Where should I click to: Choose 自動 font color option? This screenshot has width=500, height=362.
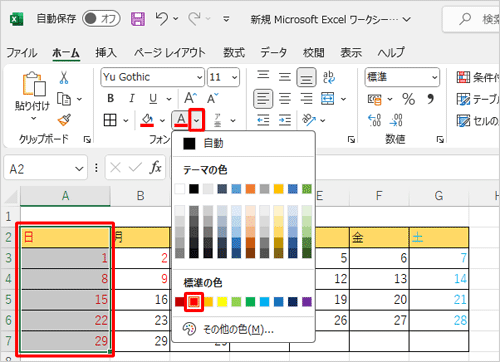[243, 144]
